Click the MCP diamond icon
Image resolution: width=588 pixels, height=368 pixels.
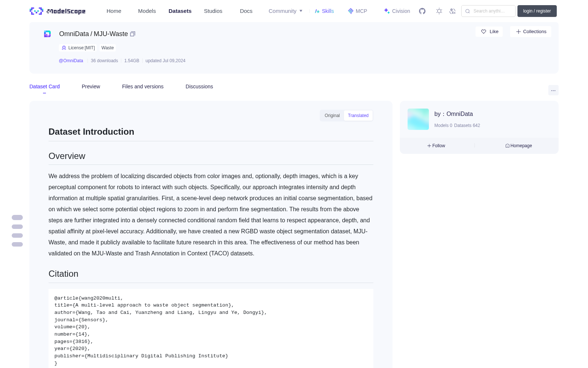coord(351,11)
